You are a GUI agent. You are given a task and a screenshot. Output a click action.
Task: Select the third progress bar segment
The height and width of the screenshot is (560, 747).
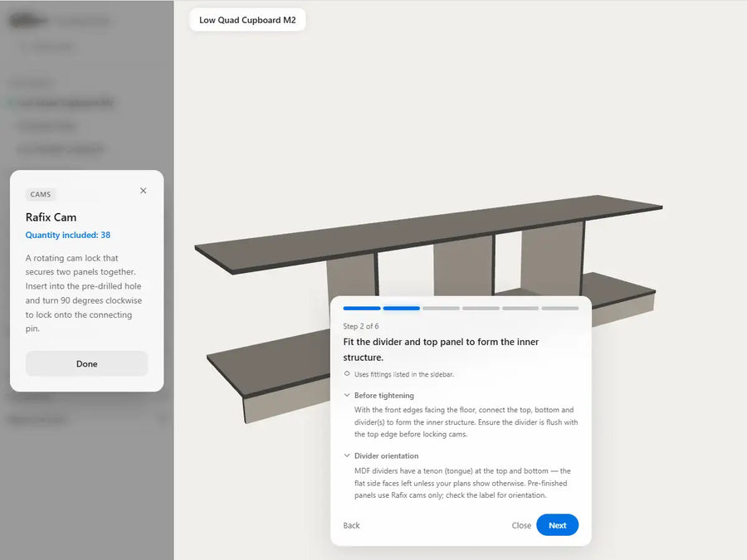pos(441,308)
